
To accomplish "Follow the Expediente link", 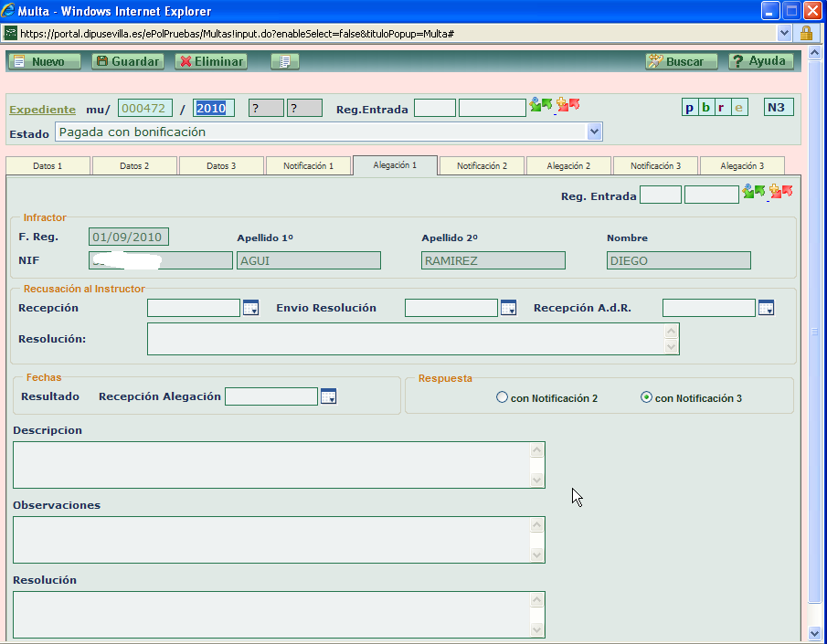I will pos(42,109).
